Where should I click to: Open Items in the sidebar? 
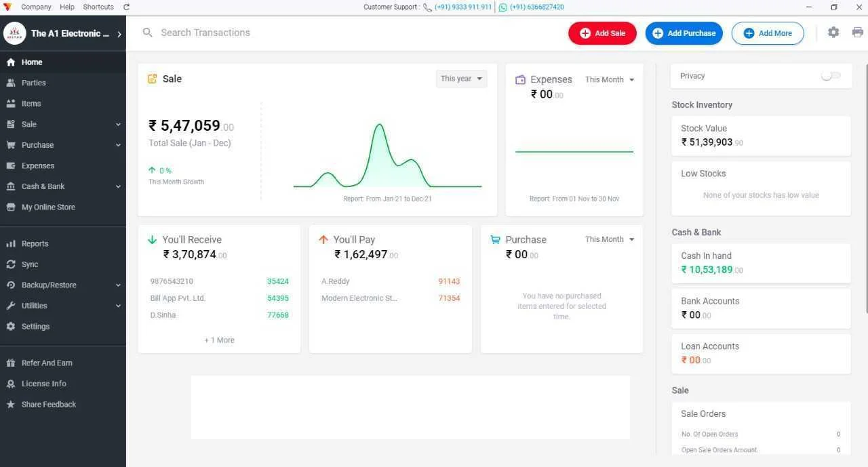[31, 104]
